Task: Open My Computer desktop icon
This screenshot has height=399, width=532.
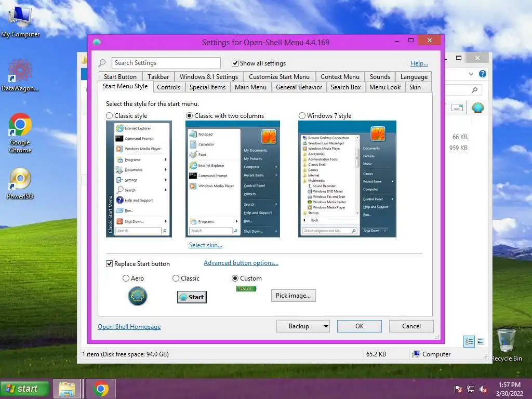Action: 20,22
